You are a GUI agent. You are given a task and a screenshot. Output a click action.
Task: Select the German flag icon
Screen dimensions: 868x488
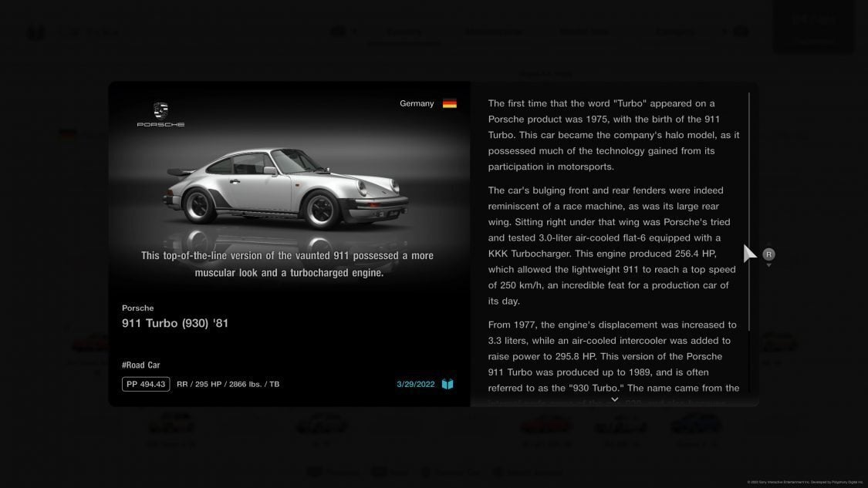tap(449, 103)
